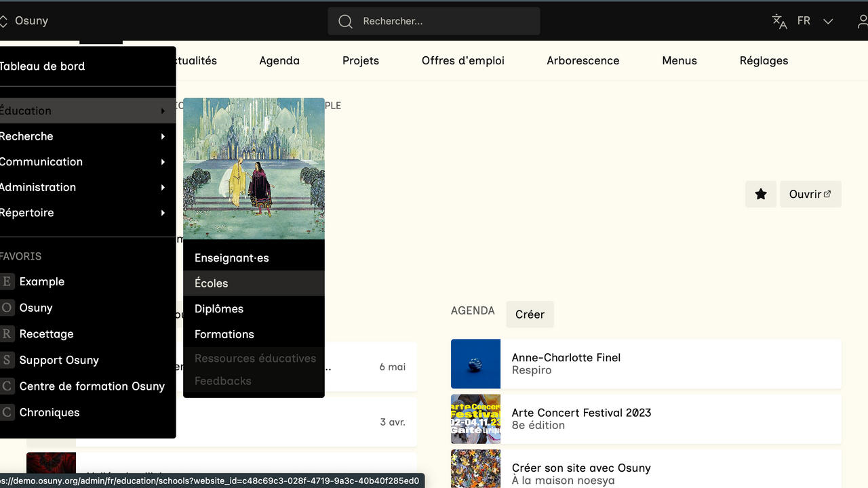Select the Recettage favorite R icon
This screenshot has width=868, height=488.
[7, 333]
